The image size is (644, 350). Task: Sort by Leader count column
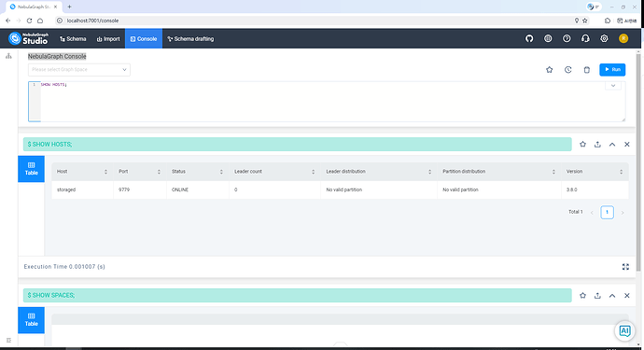click(x=313, y=172)
